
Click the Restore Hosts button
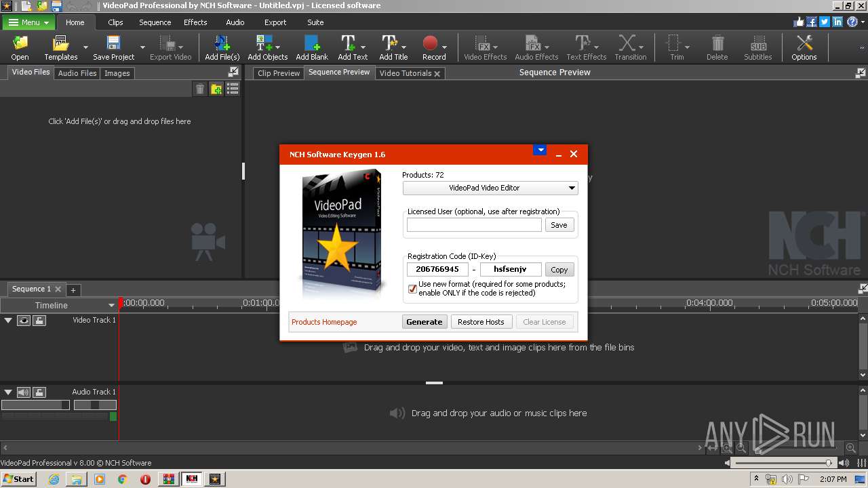pos(481,322)
